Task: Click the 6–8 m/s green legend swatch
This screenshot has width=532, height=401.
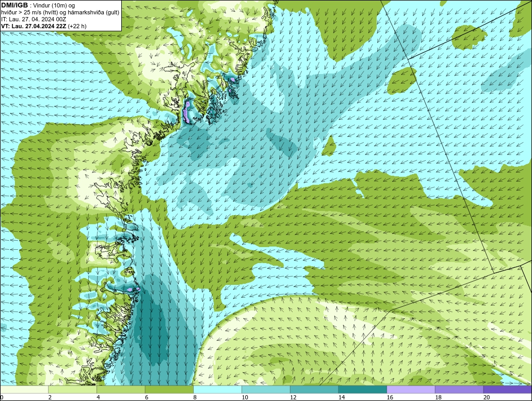Action: (x=169, y=389)
